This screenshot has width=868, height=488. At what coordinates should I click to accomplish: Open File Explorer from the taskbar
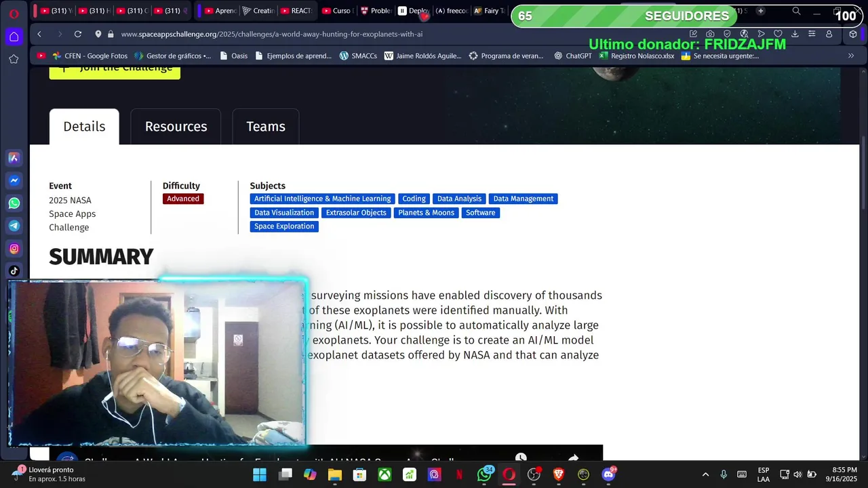coord(335,474)
